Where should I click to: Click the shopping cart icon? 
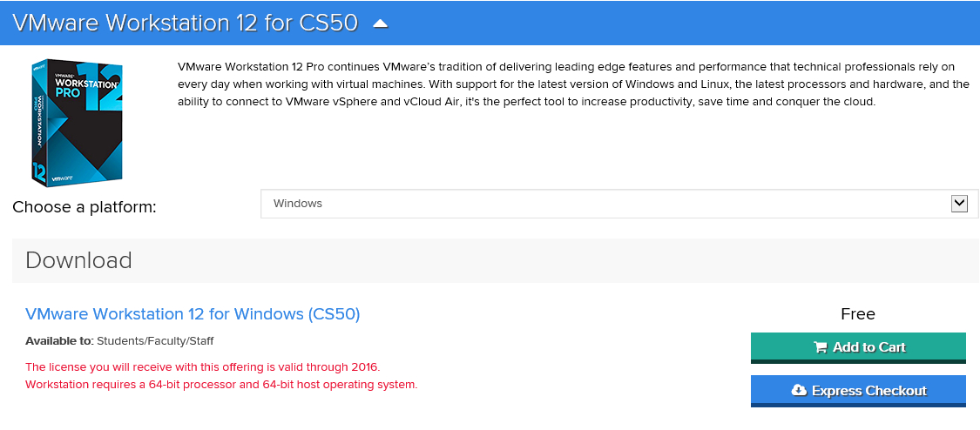(820, 347)
